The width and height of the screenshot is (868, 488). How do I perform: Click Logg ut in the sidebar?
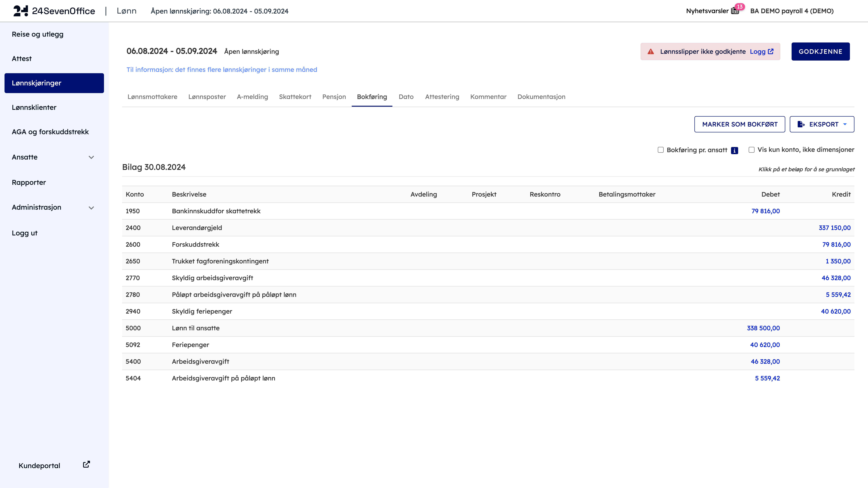(x=25, y=233)
